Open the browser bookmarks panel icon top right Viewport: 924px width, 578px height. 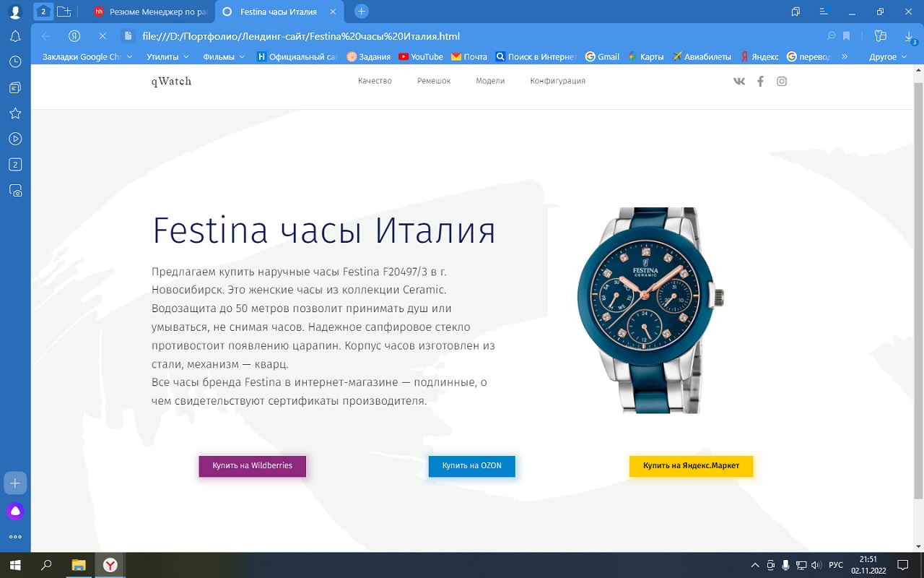point(796,12)
